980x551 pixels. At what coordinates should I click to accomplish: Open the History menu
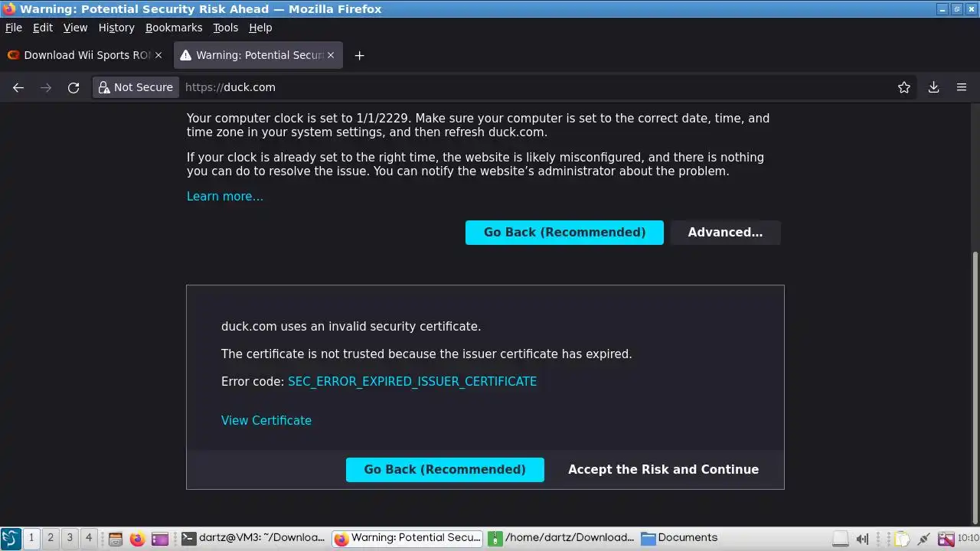tap(116, 28)
